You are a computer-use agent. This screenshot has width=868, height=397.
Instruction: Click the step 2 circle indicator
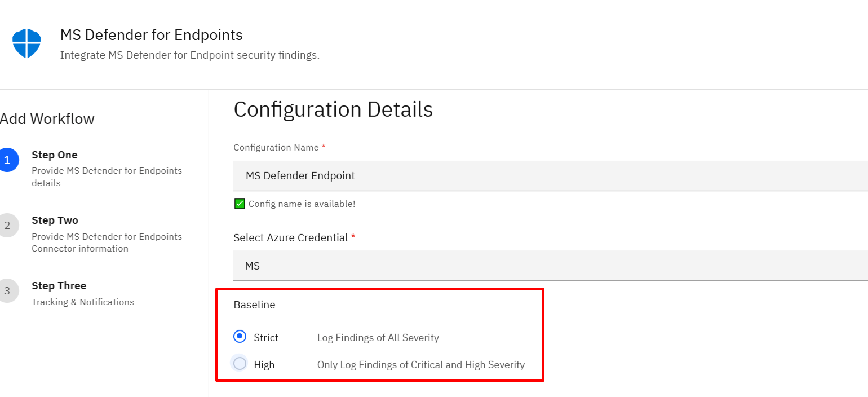coord(7,226)
